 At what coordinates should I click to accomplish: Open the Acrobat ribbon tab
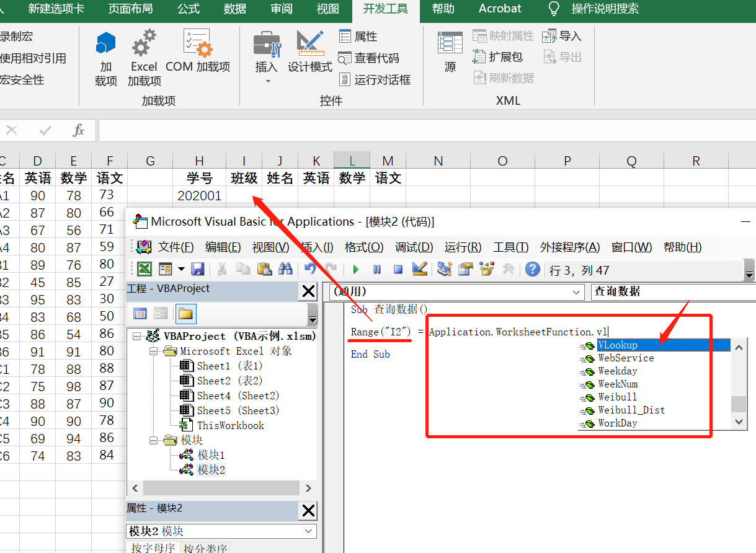click(x=500, y=9)
